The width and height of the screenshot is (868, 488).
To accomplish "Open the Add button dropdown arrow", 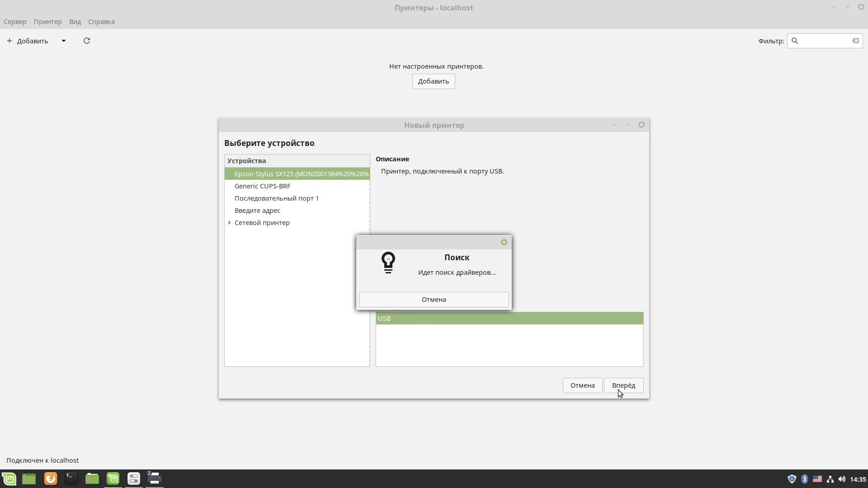I will (x=64, y=41).
